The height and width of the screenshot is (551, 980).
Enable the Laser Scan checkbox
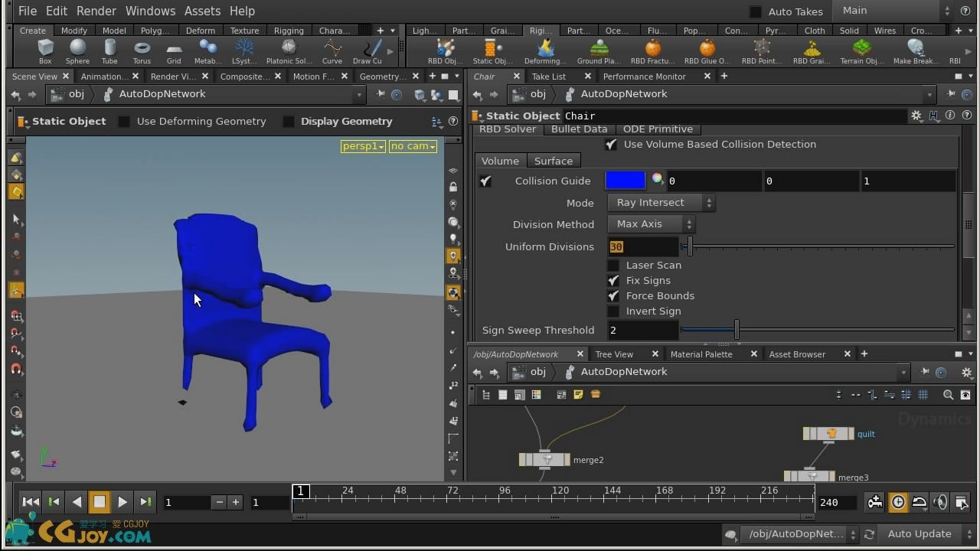pos(613,266)
